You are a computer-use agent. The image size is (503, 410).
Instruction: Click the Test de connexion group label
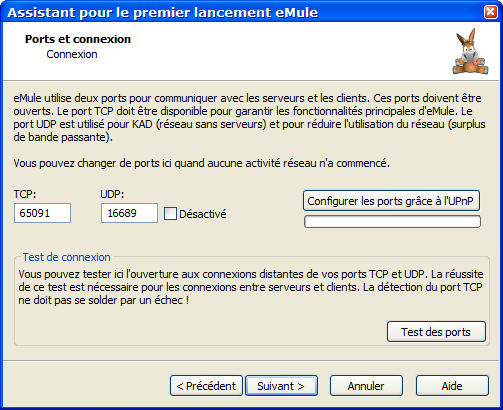tap(67, 257)
